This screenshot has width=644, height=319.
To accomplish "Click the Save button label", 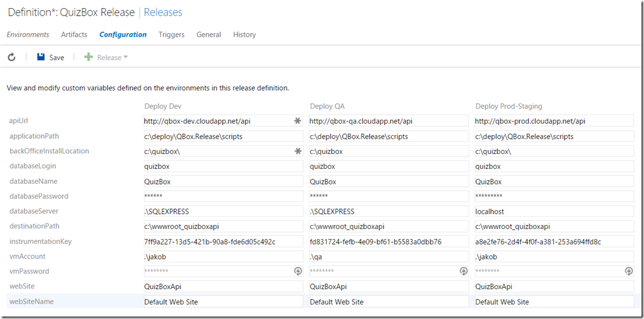I will coord(56,58).
